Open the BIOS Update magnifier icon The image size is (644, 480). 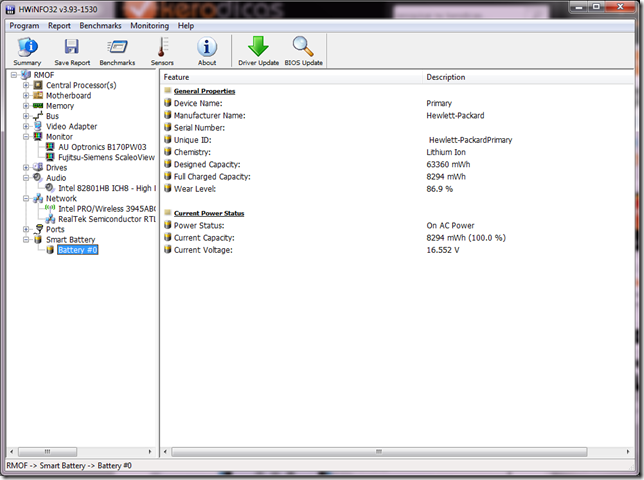[304, 51]
